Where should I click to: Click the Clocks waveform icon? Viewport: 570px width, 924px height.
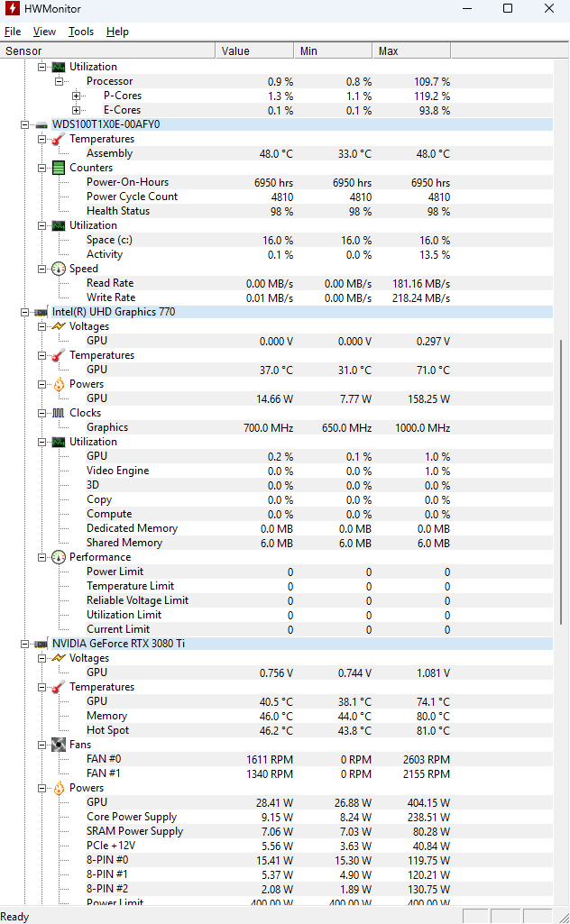point(59,413)
